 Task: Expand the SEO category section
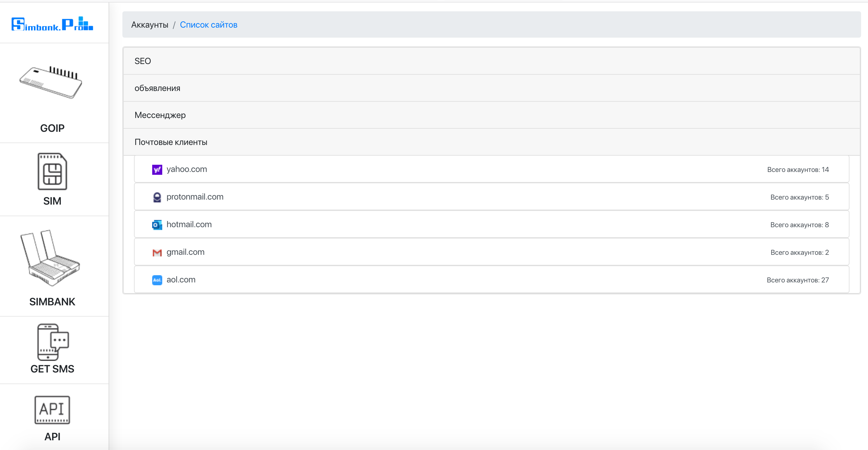click(x=142, y=61)
